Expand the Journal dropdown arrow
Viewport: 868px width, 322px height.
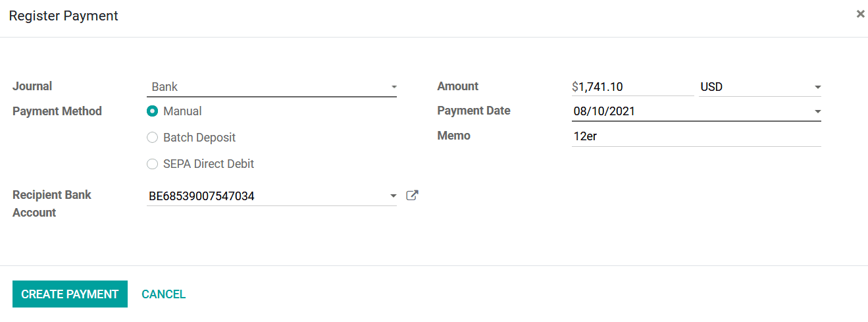point(394,87)
